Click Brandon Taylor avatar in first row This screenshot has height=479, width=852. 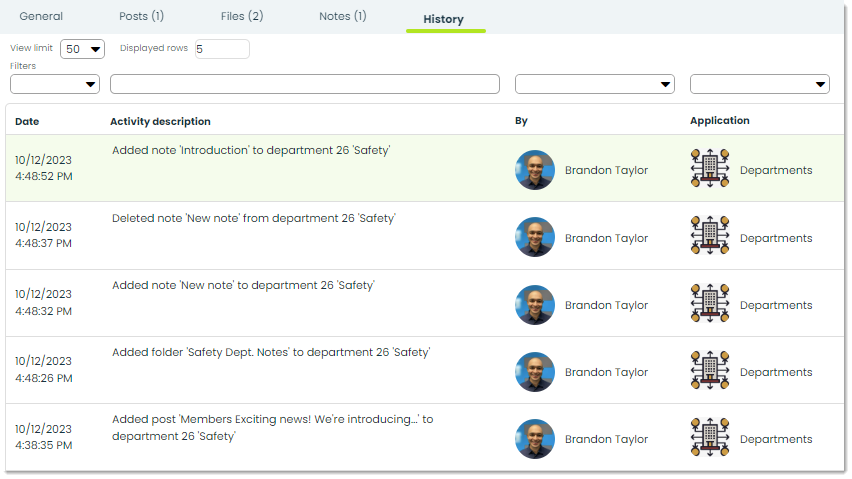pyautogui.click(x=535, y=170)
